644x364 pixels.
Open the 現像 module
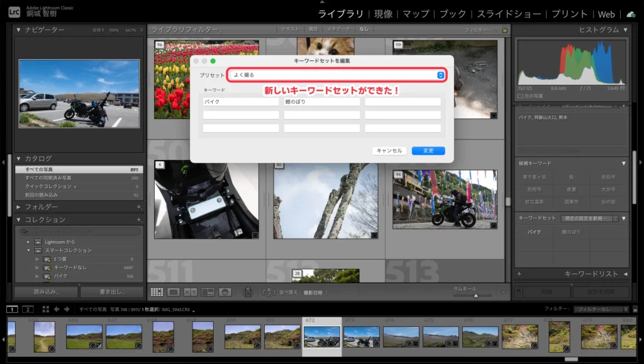pyautogui.click(x=383, y=14)
